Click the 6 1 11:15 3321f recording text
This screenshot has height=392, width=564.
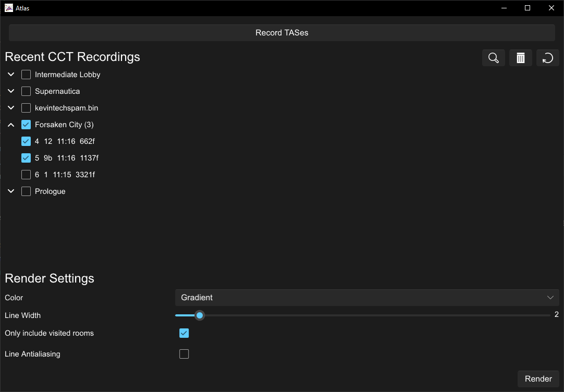point(65,175)
